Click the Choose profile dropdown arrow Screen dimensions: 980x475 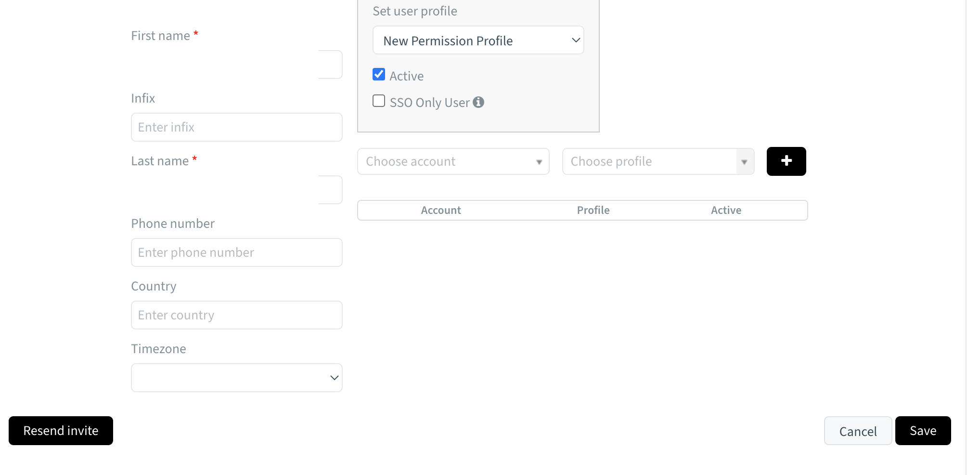[x=744, y=161]
